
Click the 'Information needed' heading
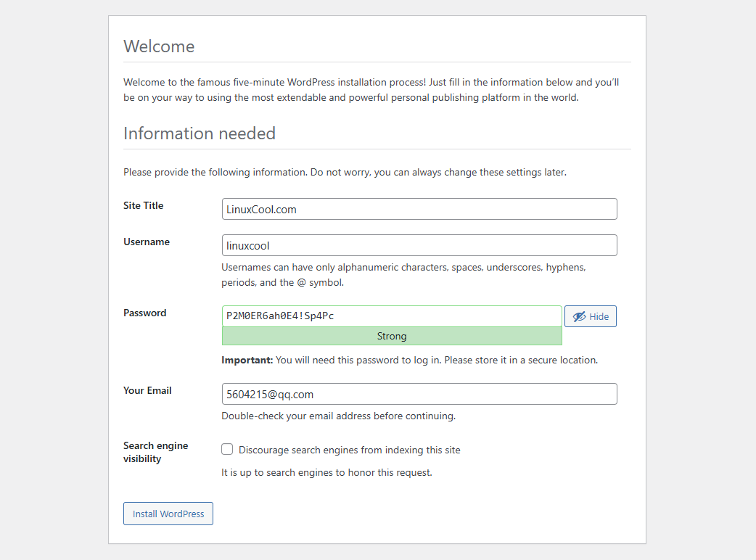pyautogui.click(x=200, y=133)
